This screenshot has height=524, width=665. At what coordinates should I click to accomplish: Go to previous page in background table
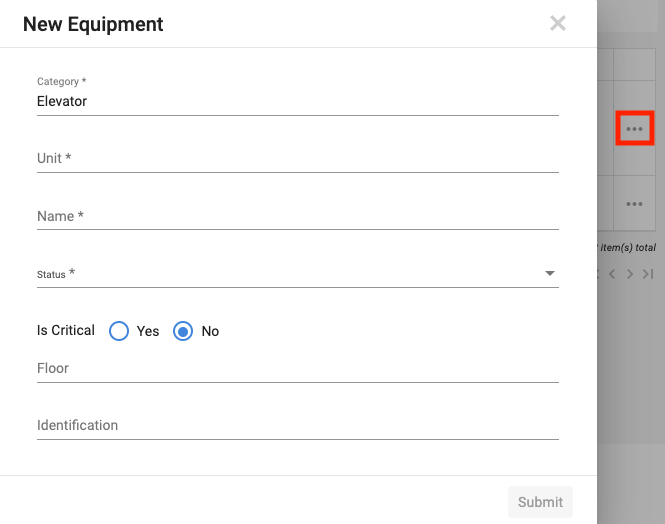click(x=612, y=274)
